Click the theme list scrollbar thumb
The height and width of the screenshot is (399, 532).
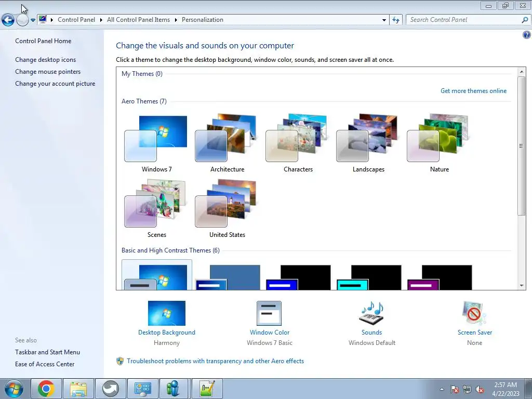(522, 145)
